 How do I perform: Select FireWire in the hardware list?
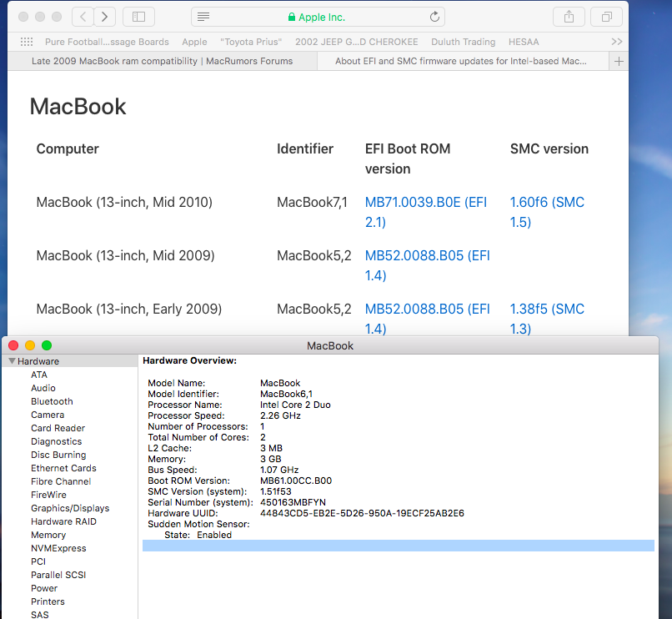point(48,495)
